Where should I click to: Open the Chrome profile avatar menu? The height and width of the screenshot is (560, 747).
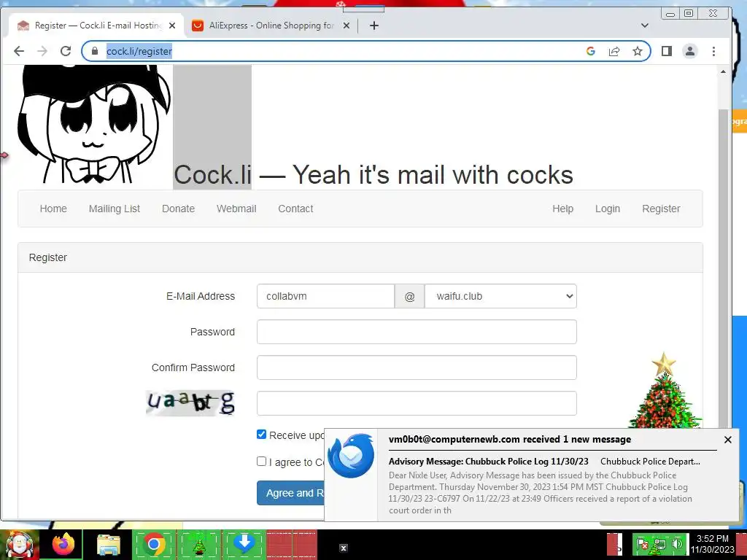pyautogui.click(x=690, y=51)
